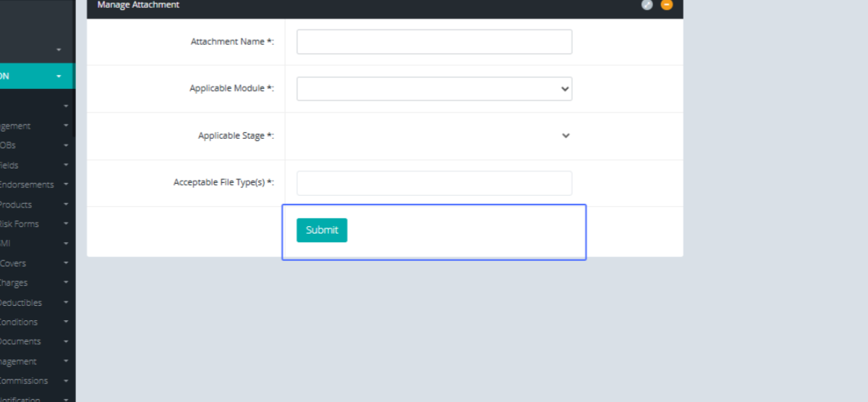The width and height of the screenshot is (868, 402).
Task: Select Risk Forms in the sidebar
Action: [x=19, y=224]
